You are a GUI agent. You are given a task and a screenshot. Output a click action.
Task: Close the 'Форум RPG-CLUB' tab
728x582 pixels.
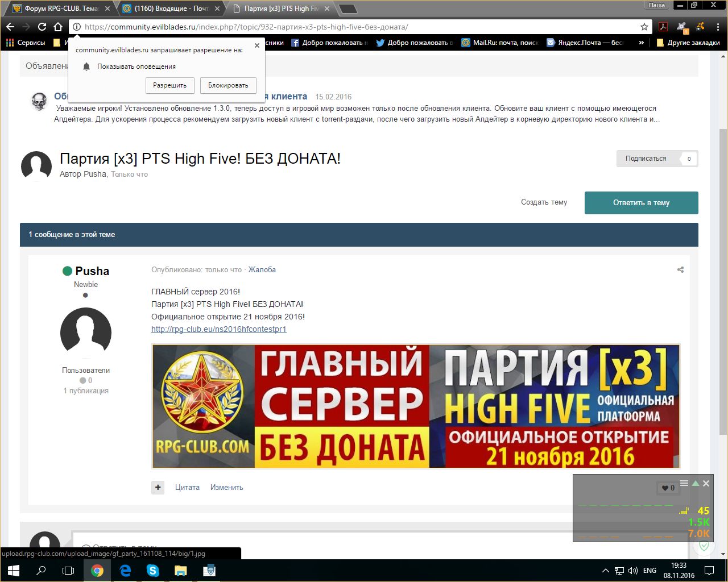tap(107, 9)
